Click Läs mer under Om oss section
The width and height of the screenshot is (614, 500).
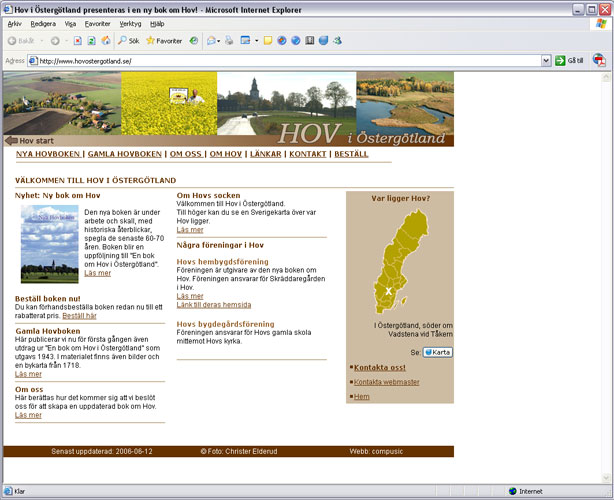pos(28,415)
